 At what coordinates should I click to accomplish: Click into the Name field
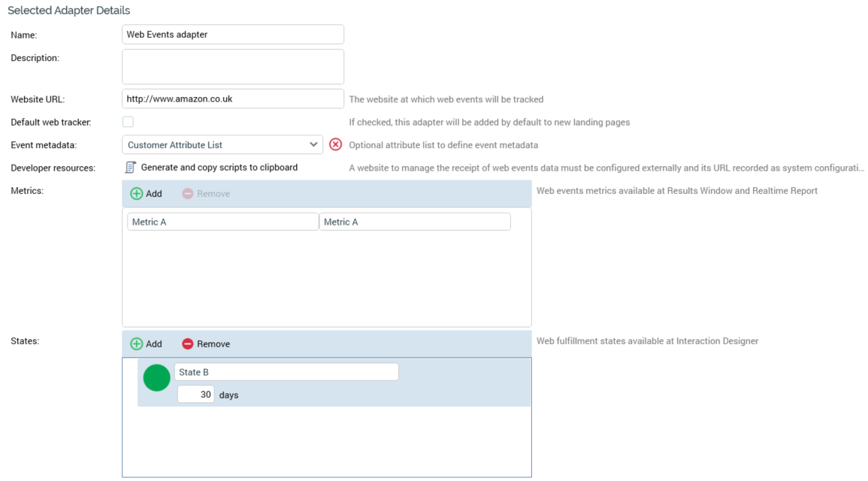pos(233,35)
